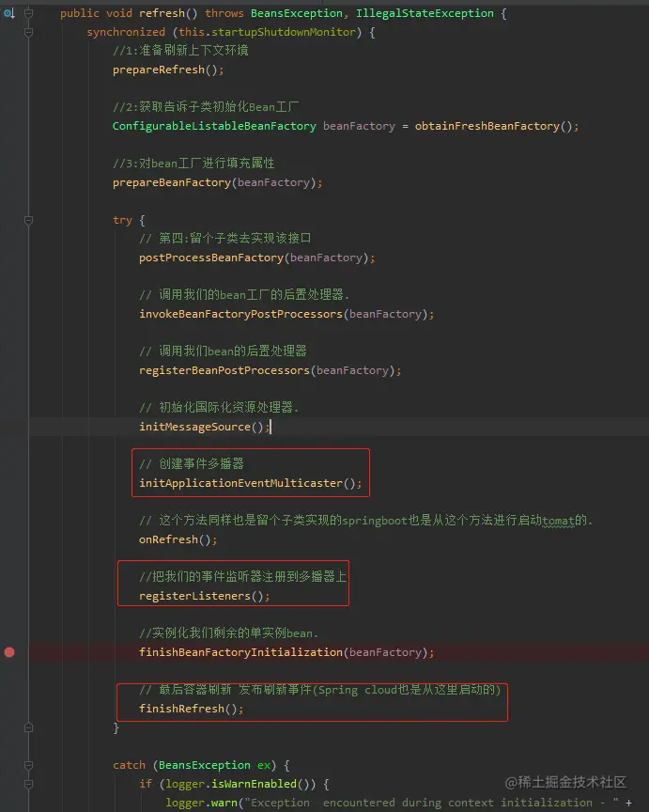The image size is (649, 812).
Task: Click the initMessageSource() call
Action: coord(204,427)
